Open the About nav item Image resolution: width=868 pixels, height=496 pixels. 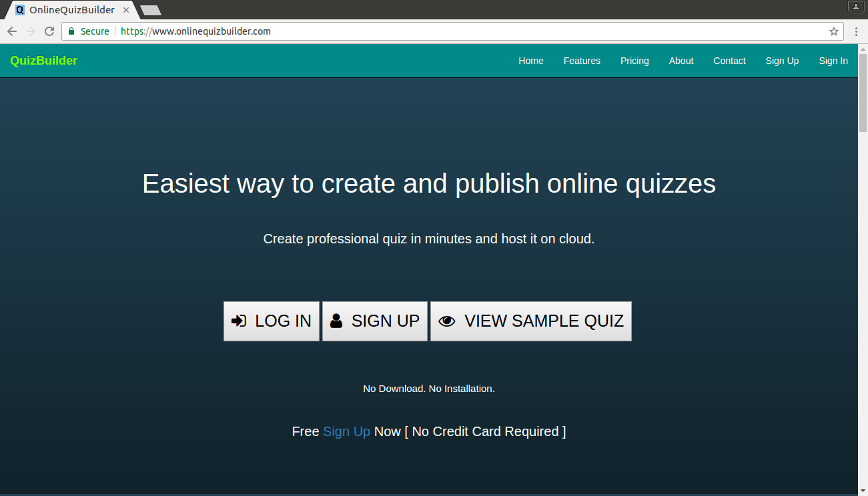click(x=681, y=61)
